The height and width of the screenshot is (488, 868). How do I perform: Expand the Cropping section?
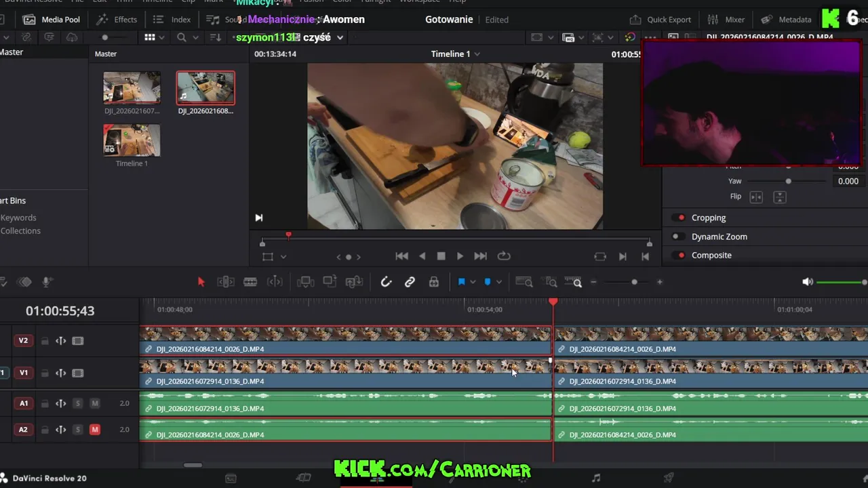click(709, 218)
